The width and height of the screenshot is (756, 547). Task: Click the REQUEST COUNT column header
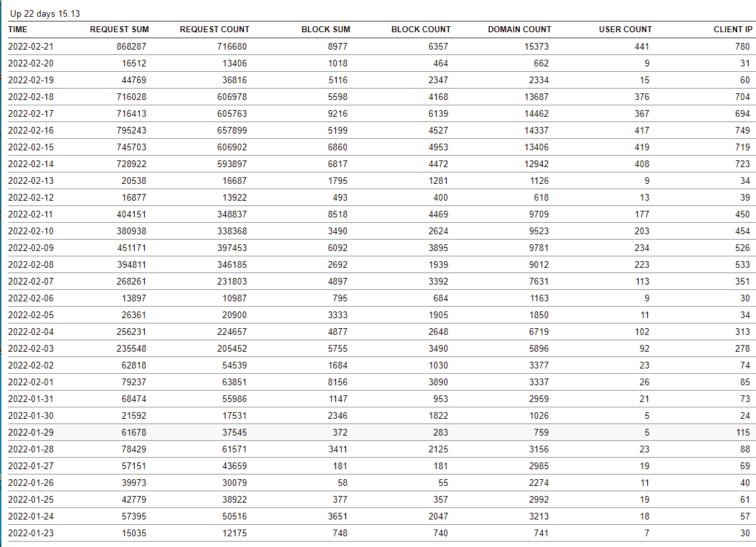pyautogui.click(x=215, y=30)
